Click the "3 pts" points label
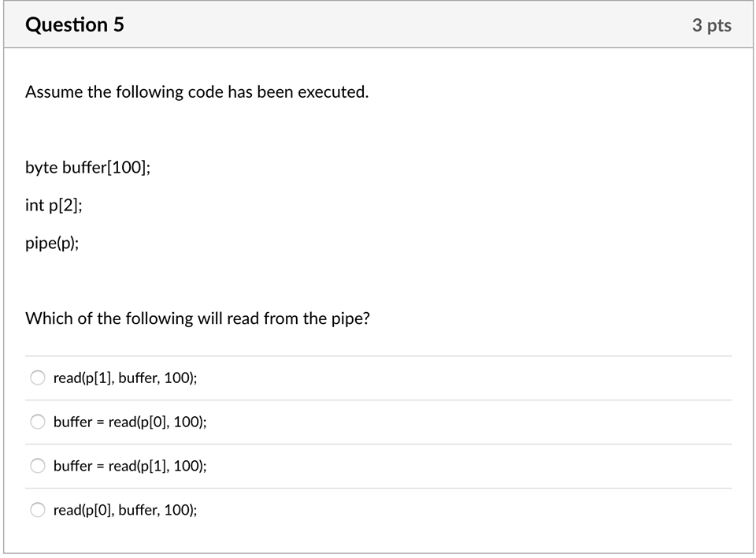The height and width of the screenshot is (558, 756). click(x=711, y=25)
